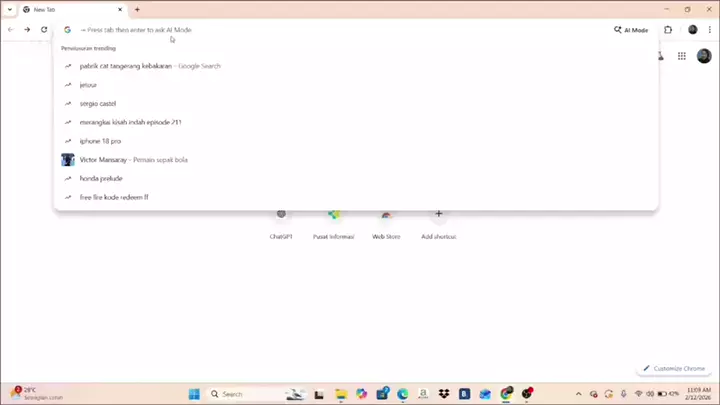720x405 pixels.
Task: Choose 'honda prelude' trending suggestion
Action: [102, 178]
